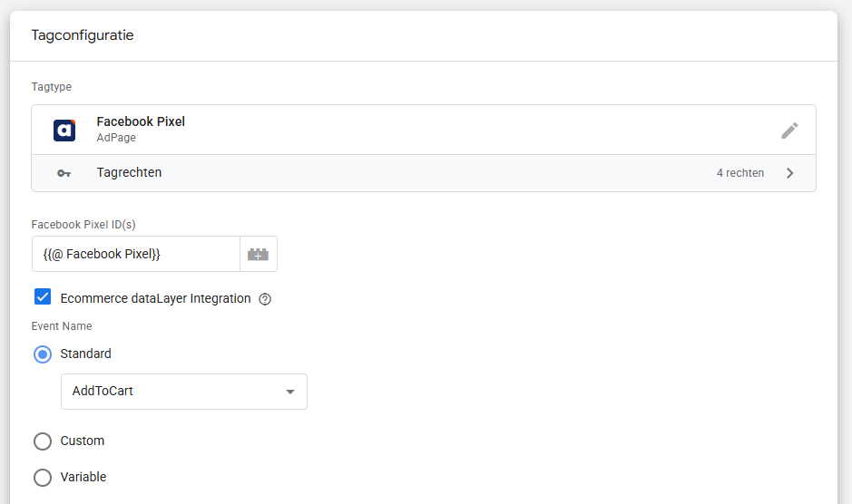Select the Variable event name radio button
The image size is (852, 504).
coord(43,478)
